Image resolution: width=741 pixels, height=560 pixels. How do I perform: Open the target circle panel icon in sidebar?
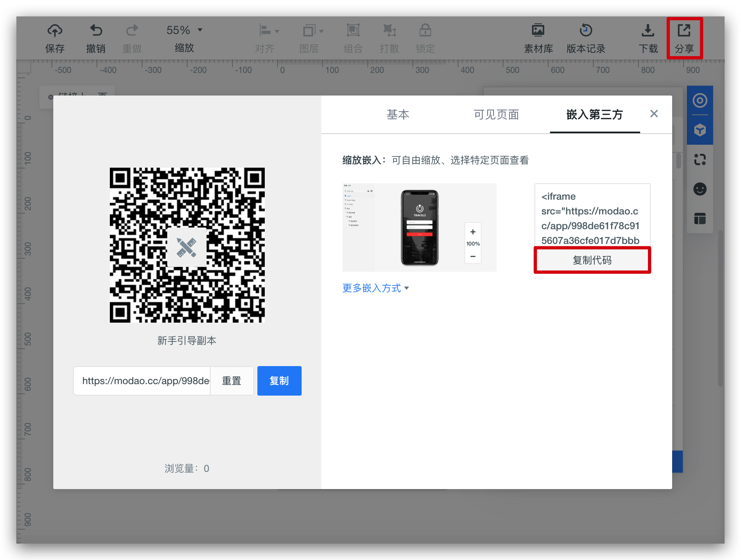click(700, 100)
